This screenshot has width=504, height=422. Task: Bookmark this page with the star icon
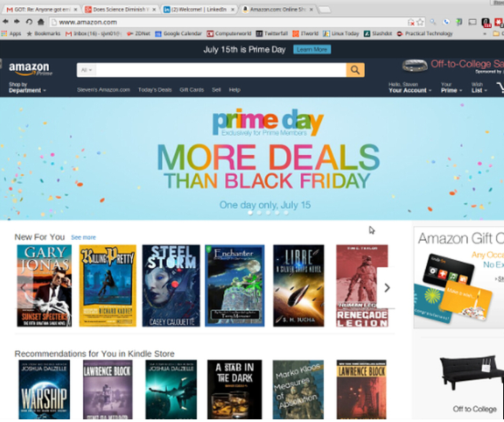click(420, 22)
